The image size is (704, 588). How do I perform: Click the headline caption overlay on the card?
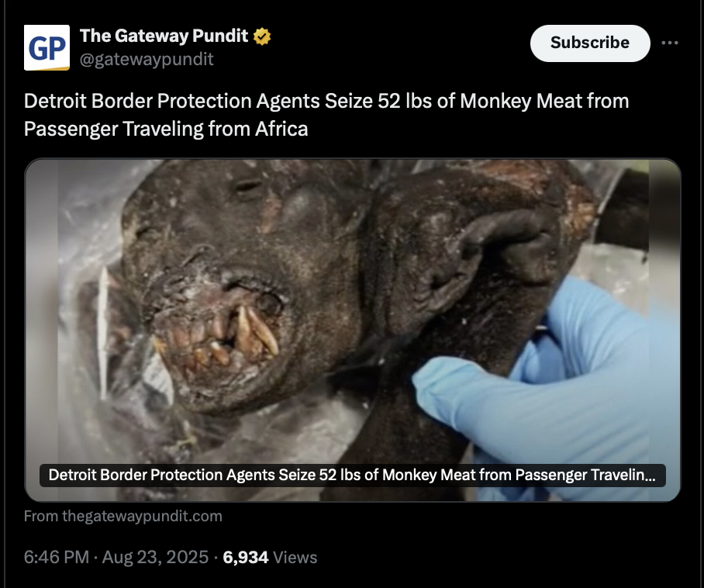pos(353,476)
